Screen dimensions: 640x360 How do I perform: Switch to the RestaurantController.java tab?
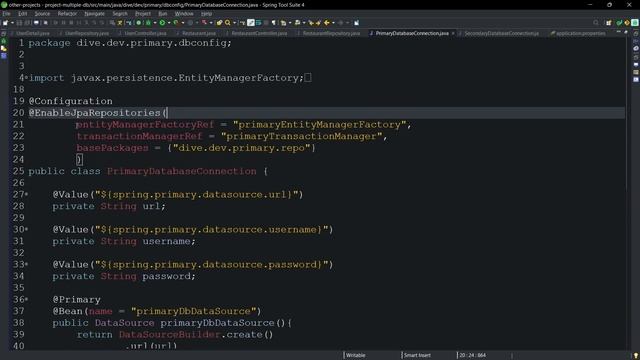click(x=258, y=33)
